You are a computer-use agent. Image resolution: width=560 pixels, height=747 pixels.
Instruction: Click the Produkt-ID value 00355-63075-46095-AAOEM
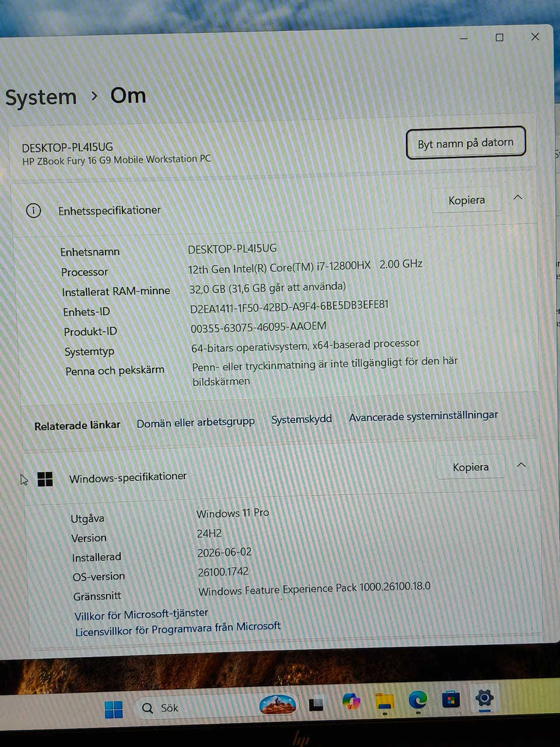click(x=258, y=327)
